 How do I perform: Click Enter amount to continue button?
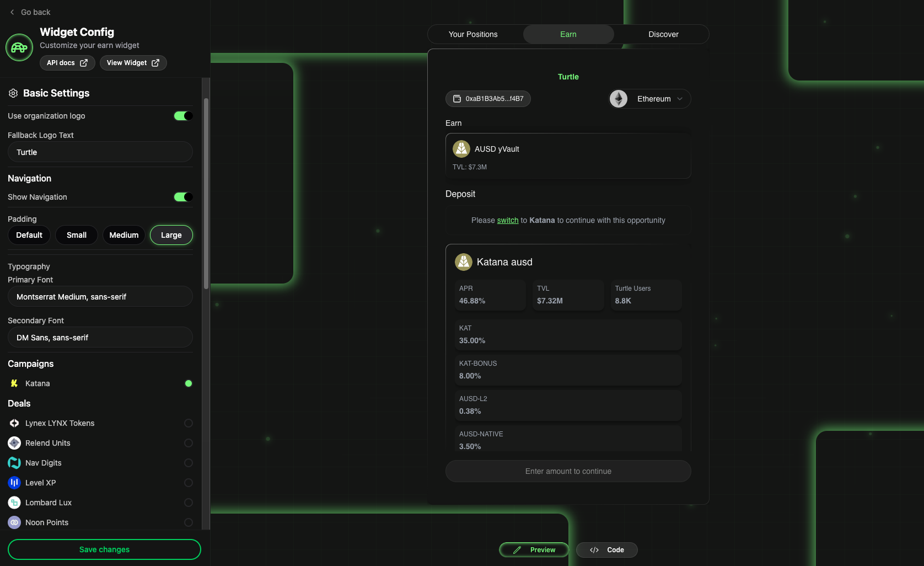click(568, 471)
